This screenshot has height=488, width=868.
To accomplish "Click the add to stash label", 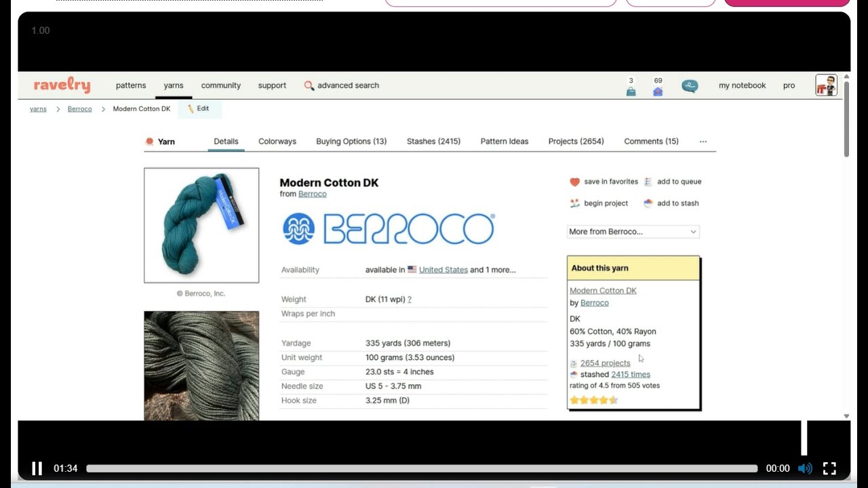I will pos(677,203).
